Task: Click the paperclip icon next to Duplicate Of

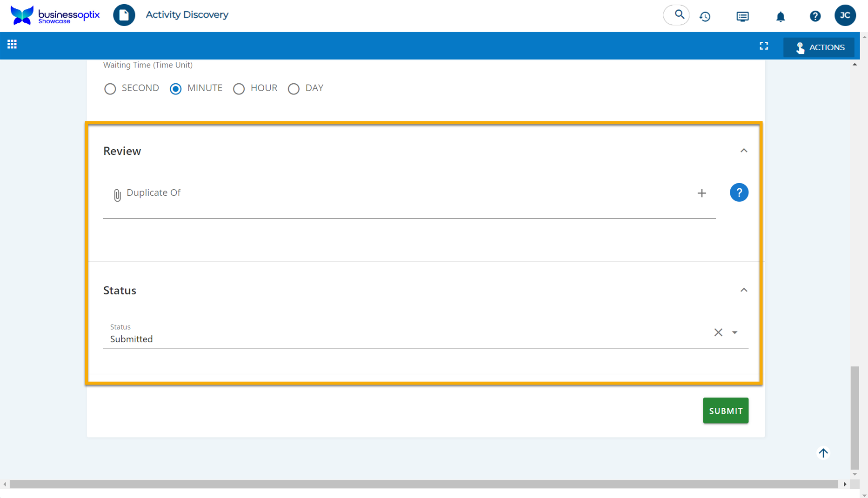Action: (x=117, y=194)
